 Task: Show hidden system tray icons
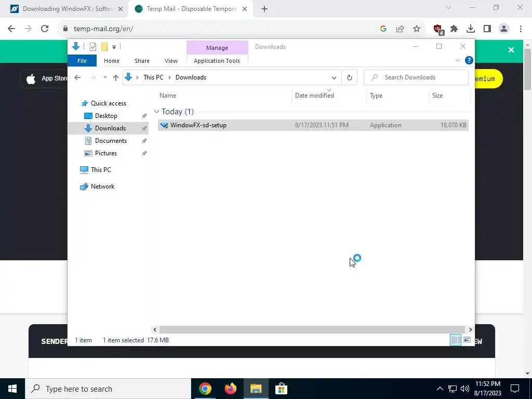tap(440, 389)
